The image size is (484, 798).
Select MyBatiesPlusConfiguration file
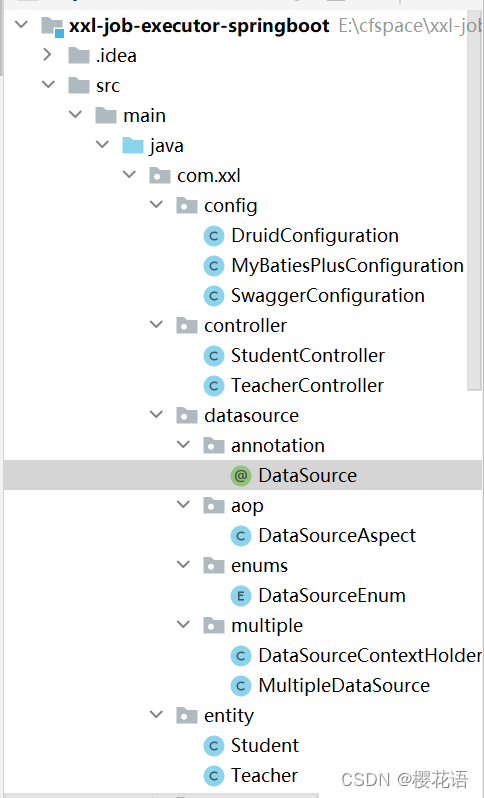(x=347, y=266)
